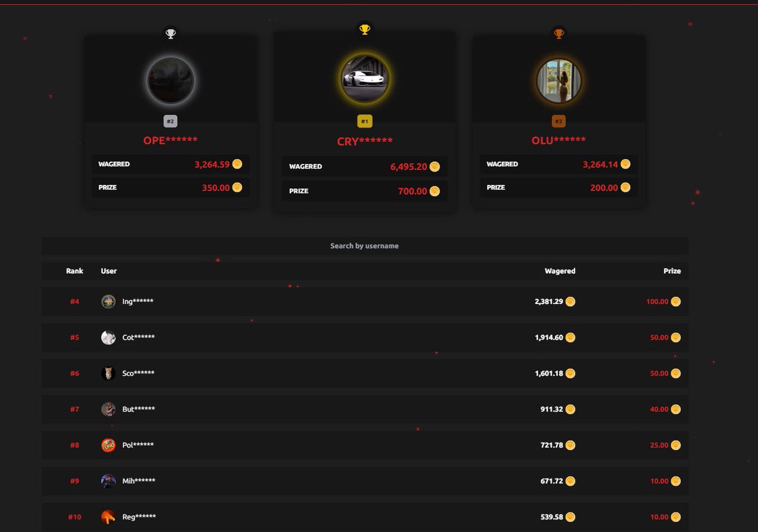The image size is (758, 532).
Task: Select the Cot****** username in row #5
Action: point(138,338)
